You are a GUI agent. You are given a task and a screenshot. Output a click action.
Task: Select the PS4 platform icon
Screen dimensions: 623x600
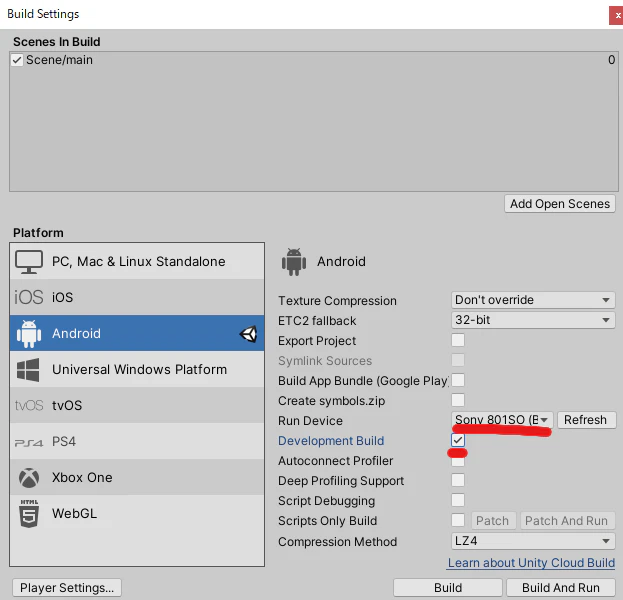click(29, 442)
